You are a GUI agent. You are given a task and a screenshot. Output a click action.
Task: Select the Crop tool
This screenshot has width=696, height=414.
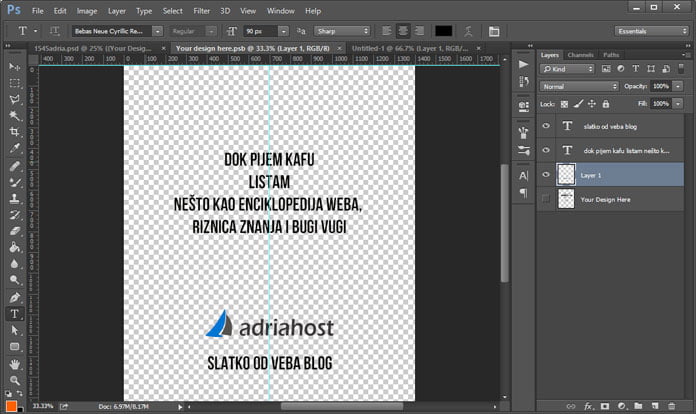click(14, 132)
